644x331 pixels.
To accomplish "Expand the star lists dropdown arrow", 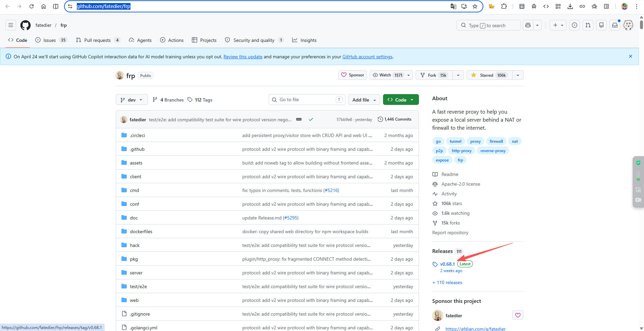I will coord(518,75).
